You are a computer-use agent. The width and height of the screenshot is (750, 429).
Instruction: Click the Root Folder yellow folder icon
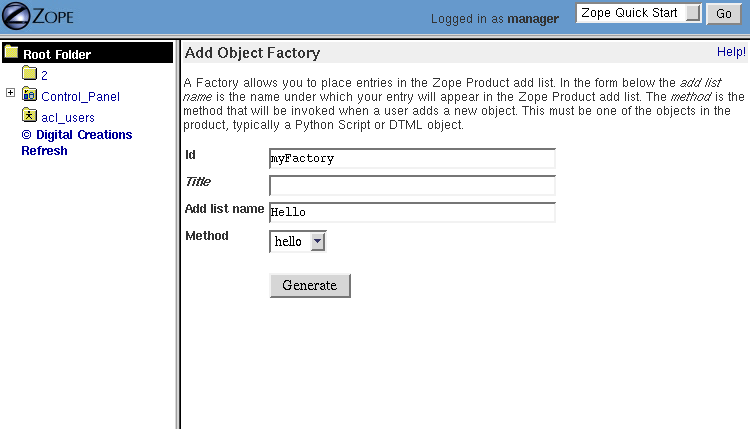(11, 53)
